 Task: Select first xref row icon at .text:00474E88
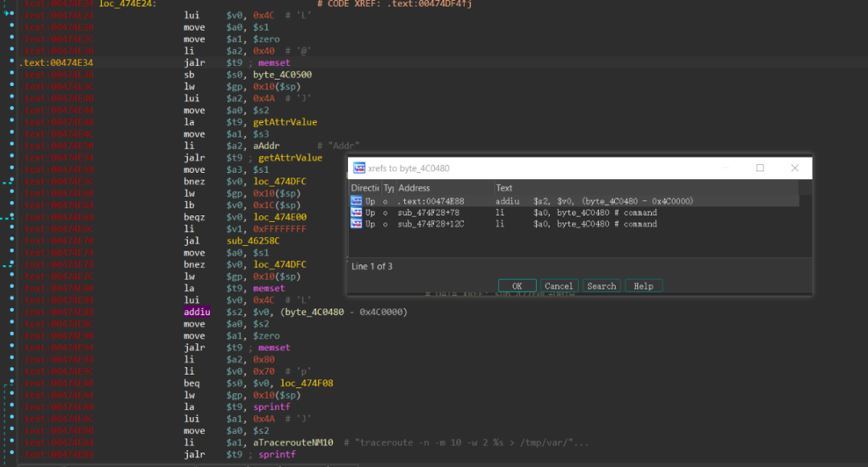[356, 201]
